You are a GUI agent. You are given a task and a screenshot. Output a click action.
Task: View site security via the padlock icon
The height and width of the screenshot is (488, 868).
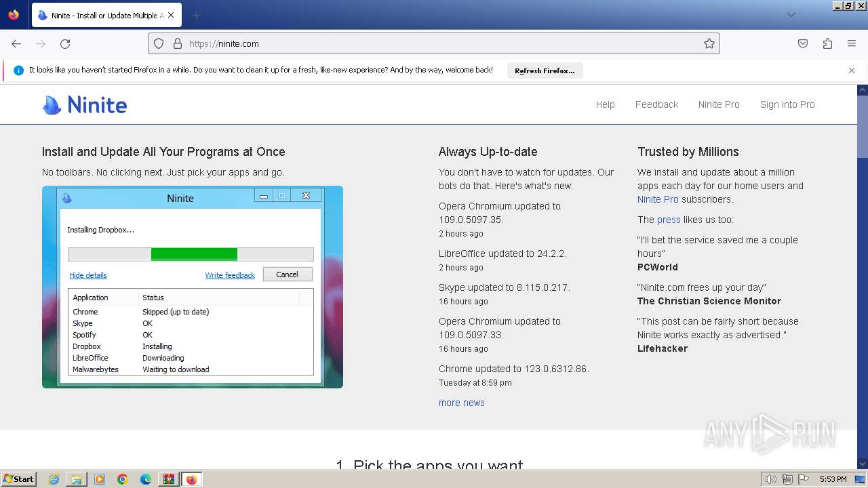tap(177, 43)
